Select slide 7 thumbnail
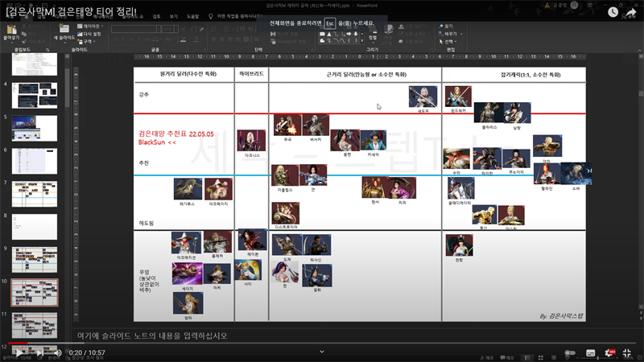 (x=34, y=194)
